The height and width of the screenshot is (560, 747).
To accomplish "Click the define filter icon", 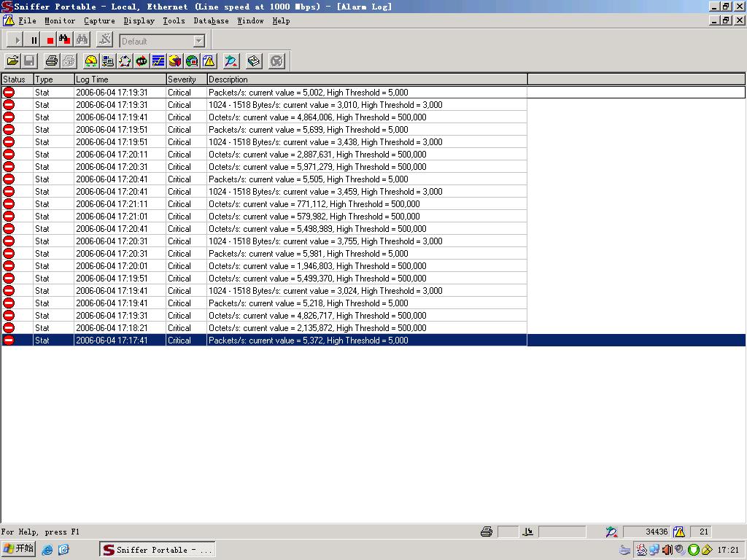I will tap(104, 40).
